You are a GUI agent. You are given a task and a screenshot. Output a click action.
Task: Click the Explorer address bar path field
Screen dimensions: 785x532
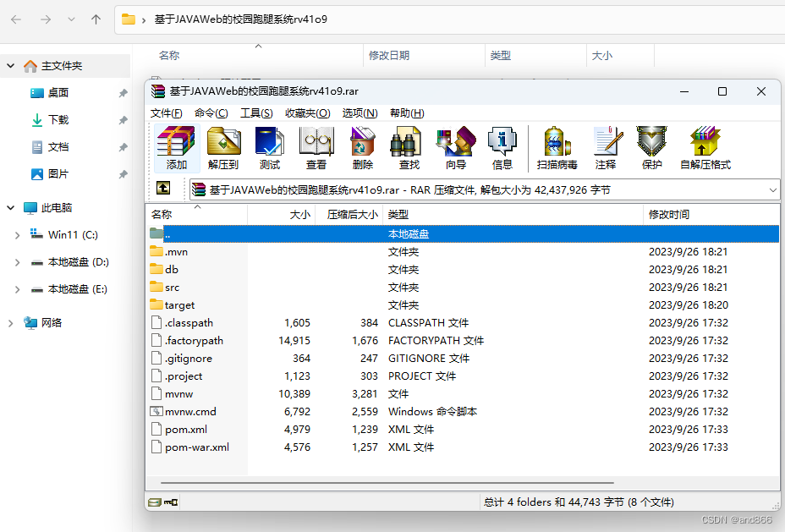pyautogui.click(x=449, y=19)
